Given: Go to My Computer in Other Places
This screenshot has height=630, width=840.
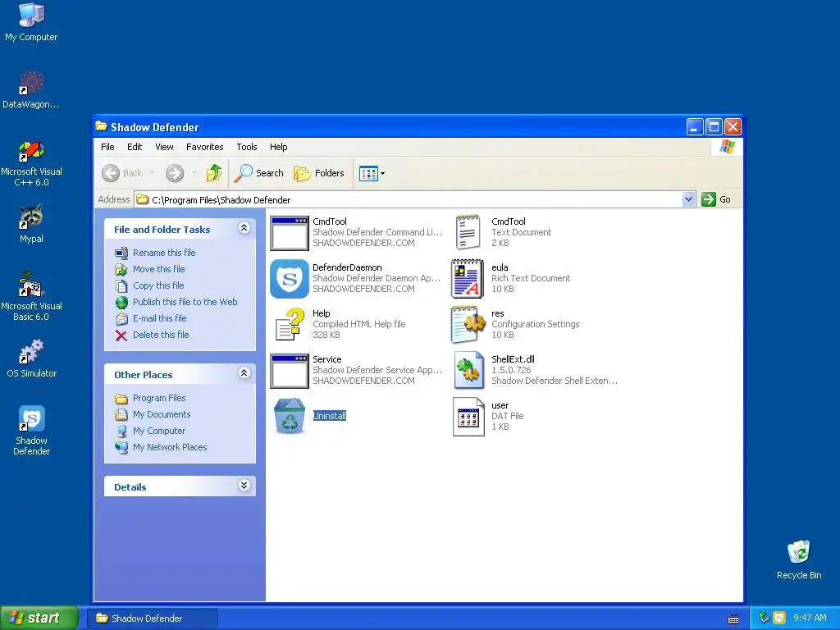Looking at the screenshot, I should (x=159, y=431).
